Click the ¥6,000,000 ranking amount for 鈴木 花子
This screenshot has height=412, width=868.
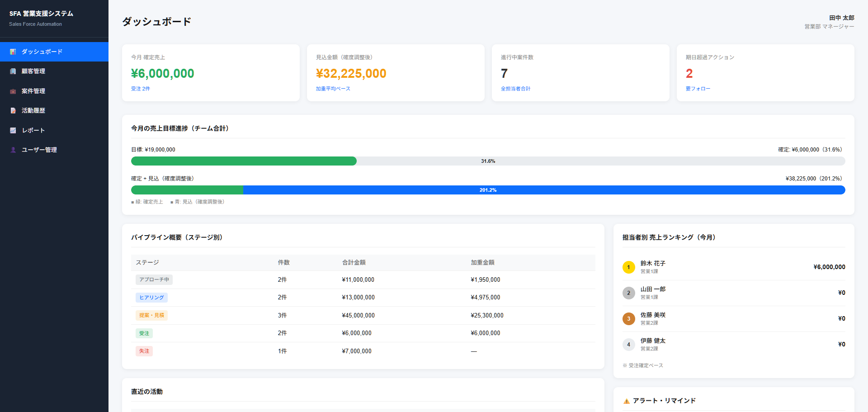coord(829,267)
